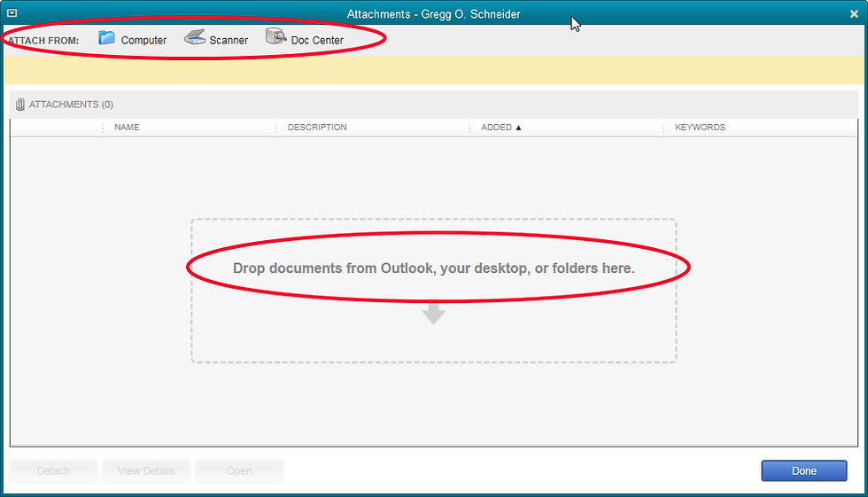Sort by the Added column
Viewport: 868px width, 497px height.
(501, 128)
